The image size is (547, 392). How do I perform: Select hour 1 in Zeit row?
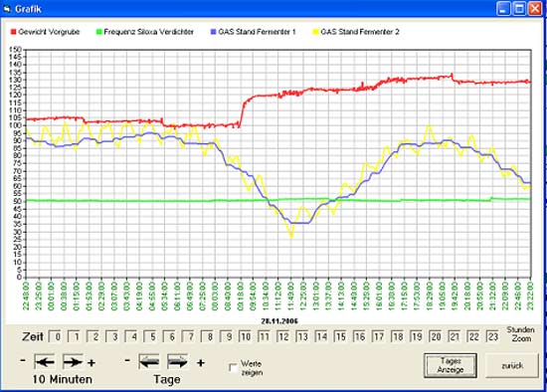click(75, 337)
